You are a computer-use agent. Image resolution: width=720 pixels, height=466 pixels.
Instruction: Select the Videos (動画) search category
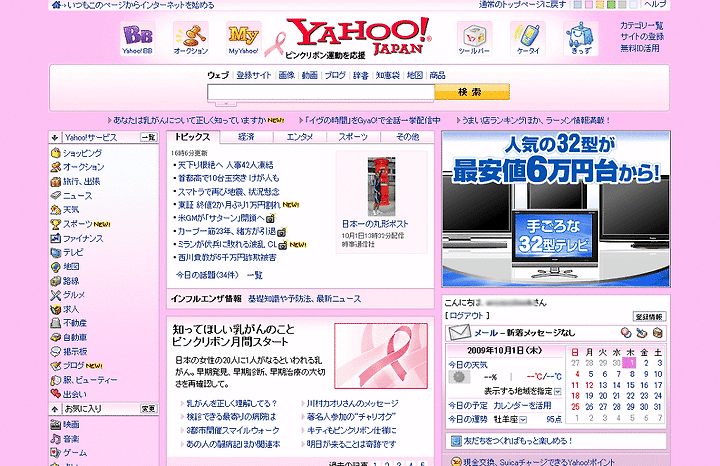[x=309, y=75]
